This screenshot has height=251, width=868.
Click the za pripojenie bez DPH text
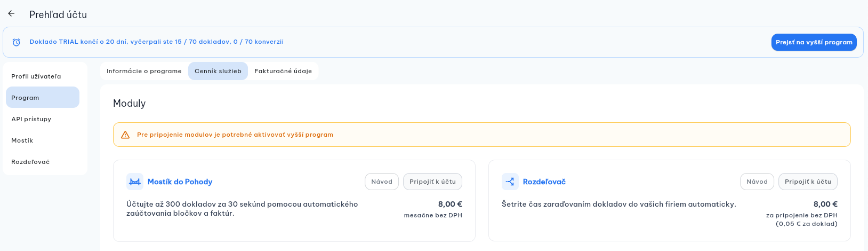pos(801,215)
